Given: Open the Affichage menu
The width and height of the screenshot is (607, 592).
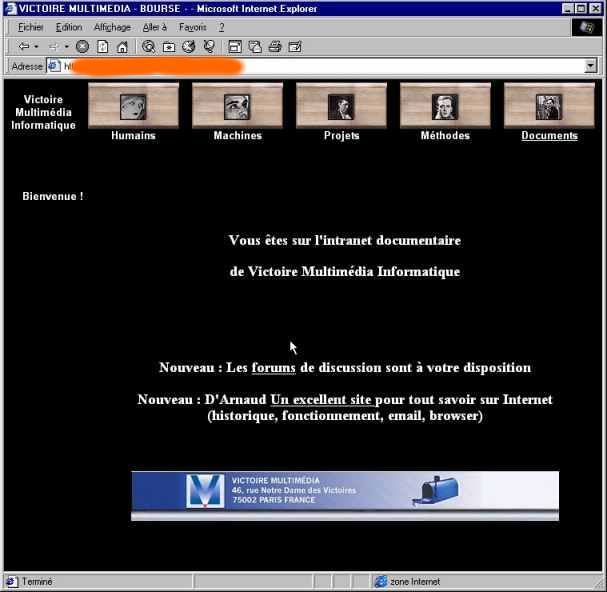Looking at the screenshot, I should tap(112, 27).
